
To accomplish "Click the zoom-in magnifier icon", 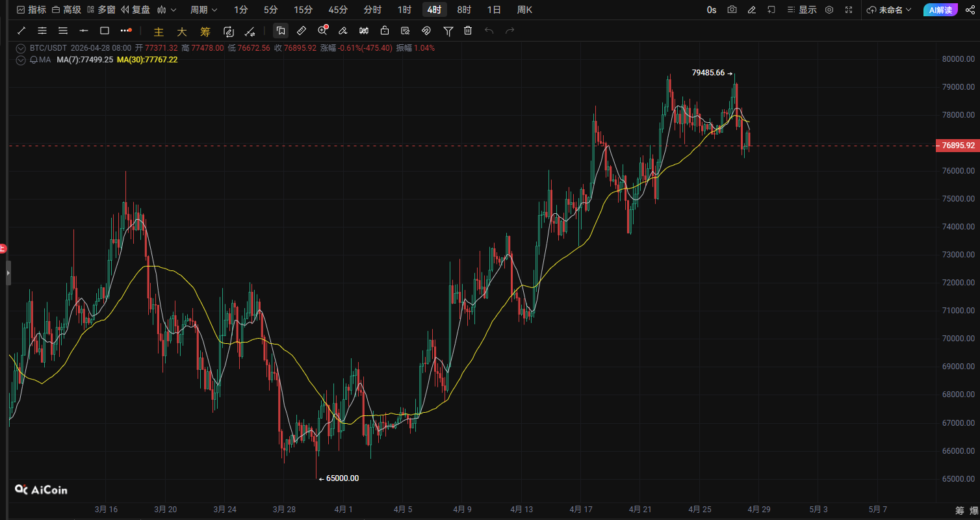I will [x=322, y=31].
